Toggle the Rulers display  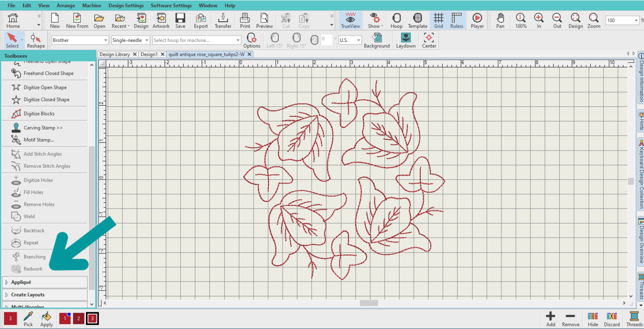456,20
